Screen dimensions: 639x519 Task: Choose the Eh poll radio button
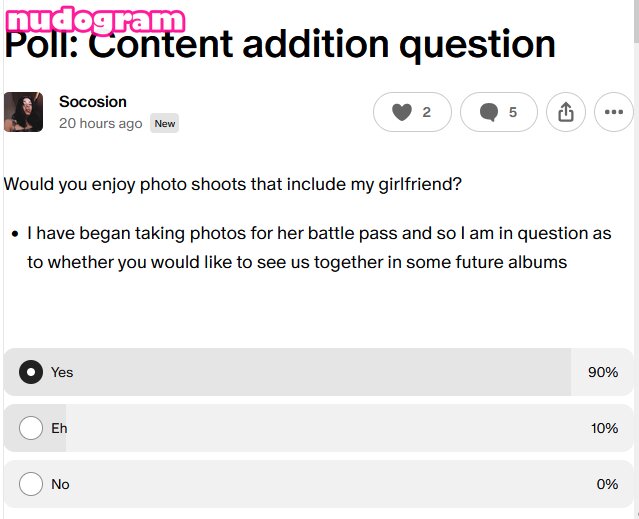point(31,428)
